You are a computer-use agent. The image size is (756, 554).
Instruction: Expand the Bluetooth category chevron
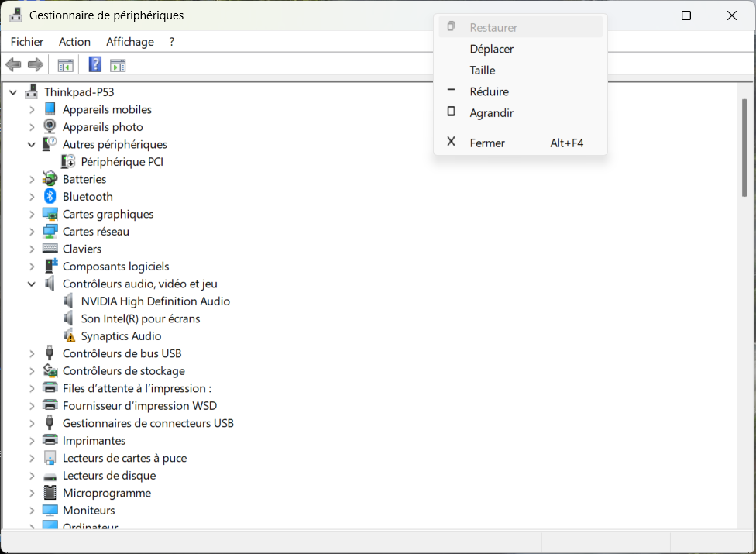pyautogui.click(x=32, y=198)
